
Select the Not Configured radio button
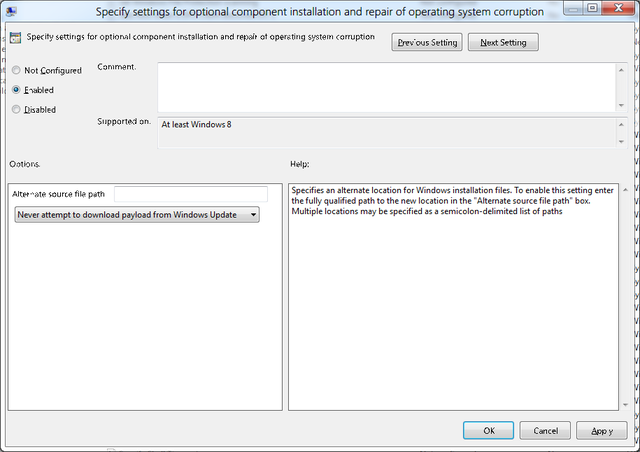click(x=16, y=71)
